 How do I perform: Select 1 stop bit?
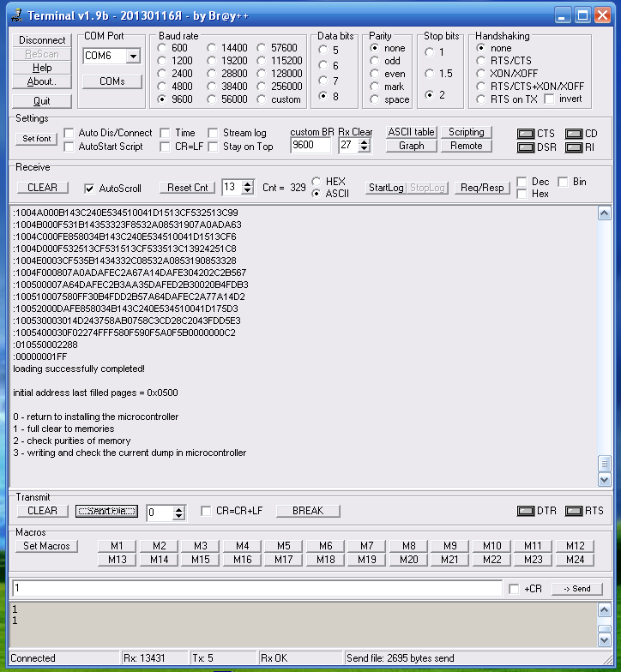[x=429, y=52]
